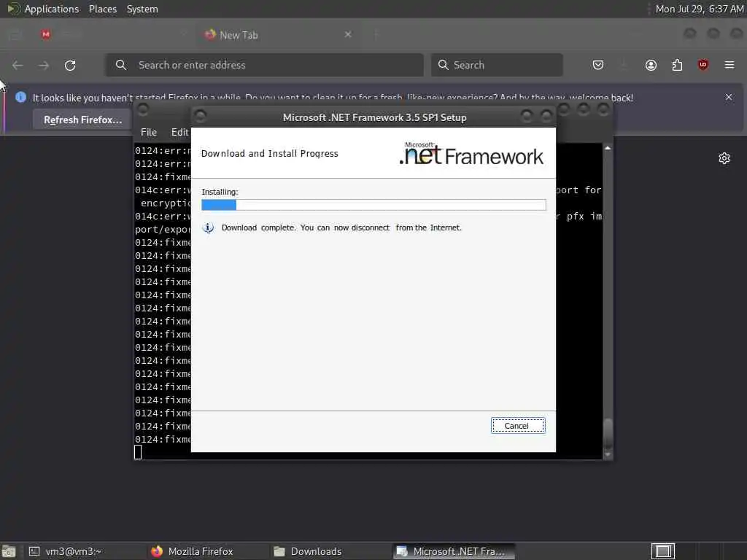Select Microsoft .NET Framework taskbar entry

[x=454, y=551]
